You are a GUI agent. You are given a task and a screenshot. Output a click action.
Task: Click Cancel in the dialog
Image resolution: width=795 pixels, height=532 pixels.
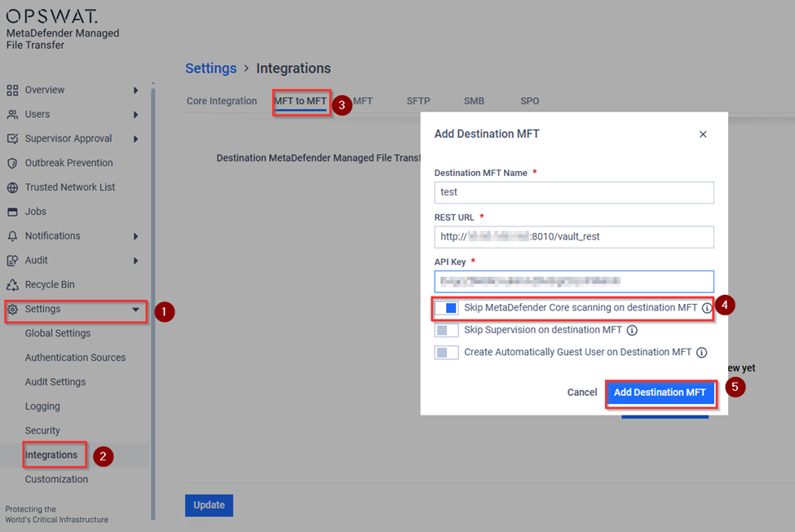(582, 393)
